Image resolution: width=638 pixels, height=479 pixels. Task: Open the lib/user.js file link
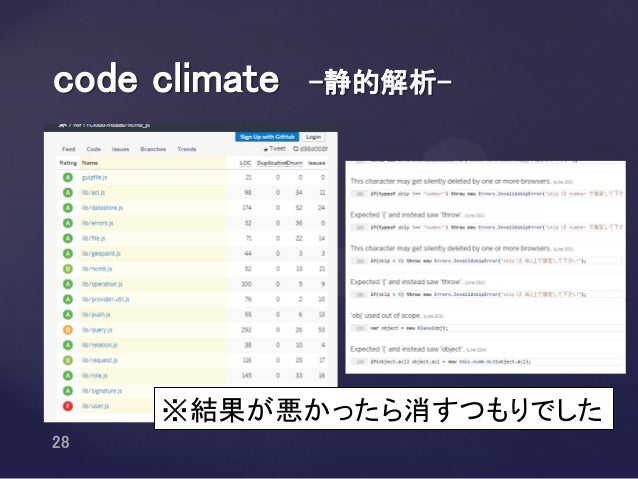click(95, 406)
